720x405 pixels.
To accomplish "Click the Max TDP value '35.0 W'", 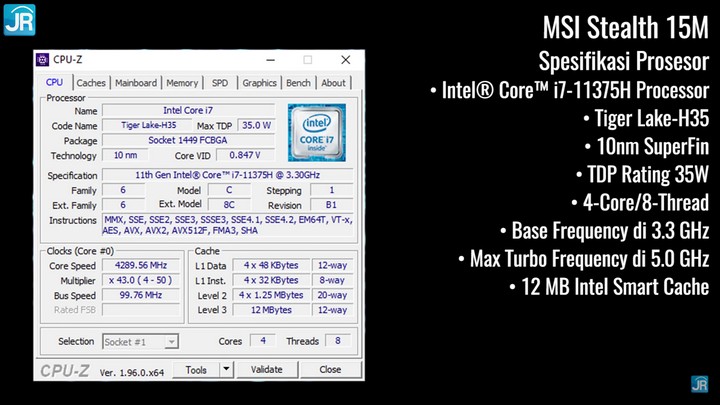I will click(256, 125).
